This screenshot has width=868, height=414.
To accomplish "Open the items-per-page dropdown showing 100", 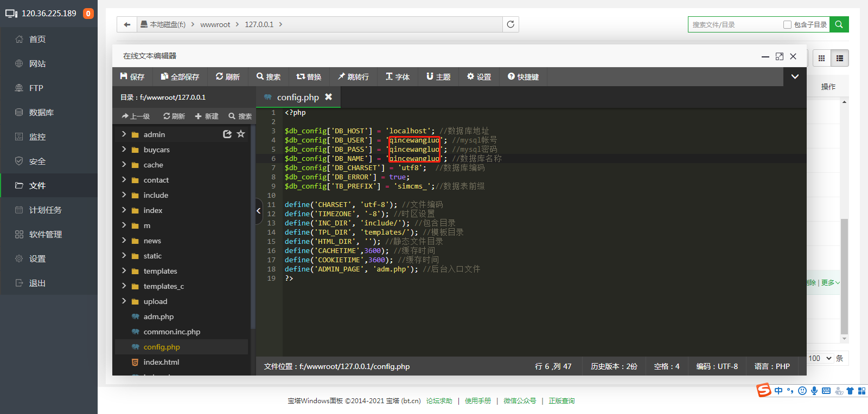I will 820,358.
